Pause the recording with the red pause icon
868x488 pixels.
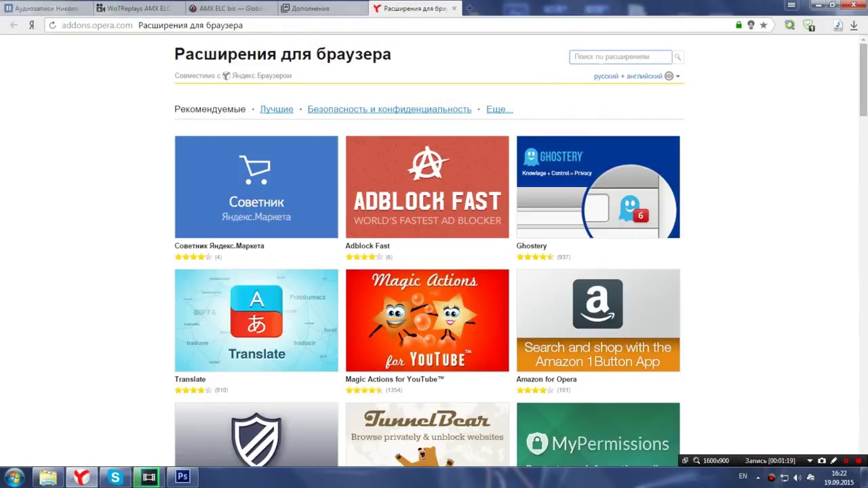click(846, 461)
